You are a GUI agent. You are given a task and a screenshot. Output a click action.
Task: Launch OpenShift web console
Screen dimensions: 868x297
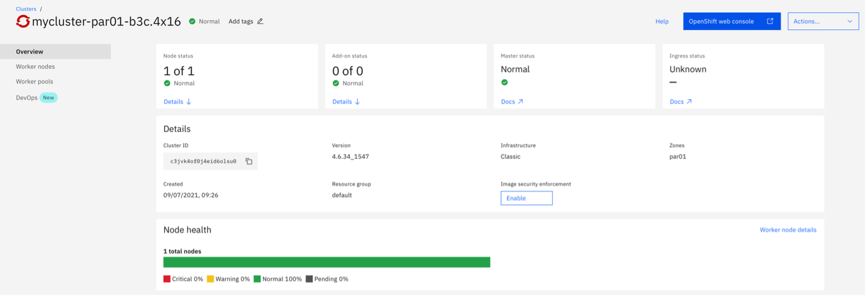(732, 21)
